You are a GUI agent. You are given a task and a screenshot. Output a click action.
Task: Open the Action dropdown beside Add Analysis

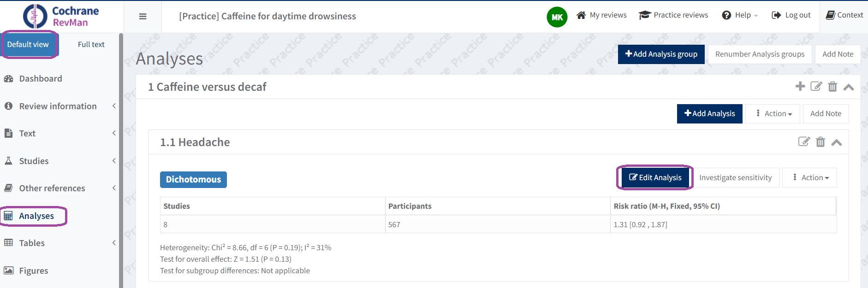click(773, 114)
